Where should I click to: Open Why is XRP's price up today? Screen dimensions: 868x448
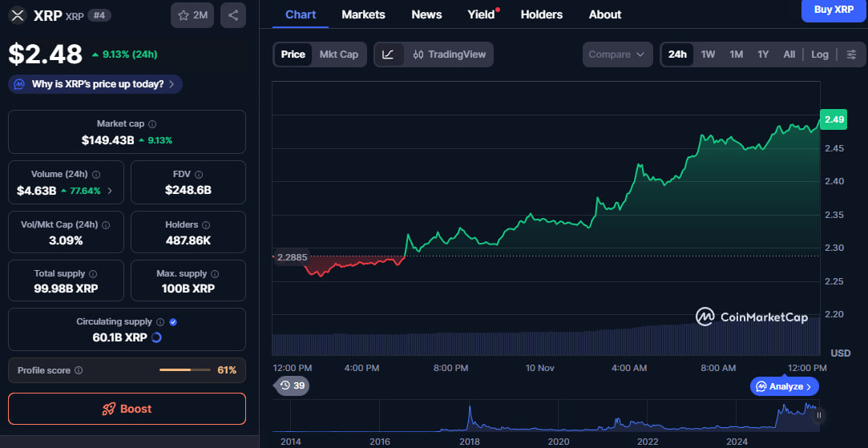coord(95,84)
